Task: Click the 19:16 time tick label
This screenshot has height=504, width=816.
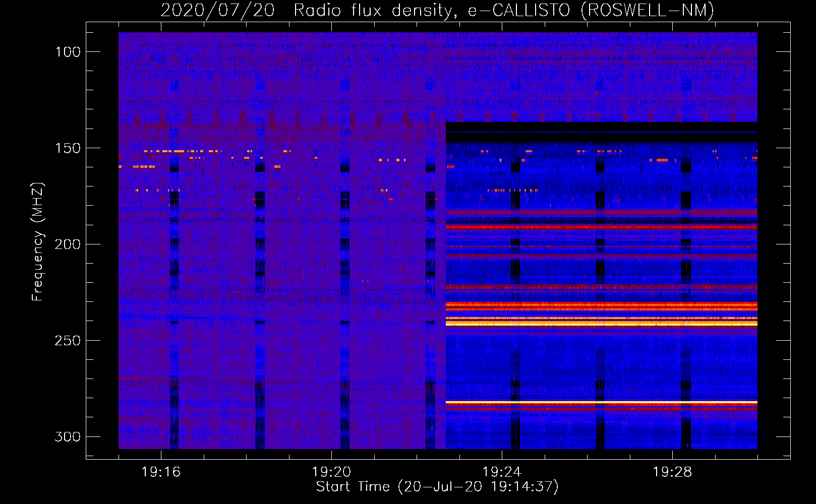Action: [x=161, y=472]
